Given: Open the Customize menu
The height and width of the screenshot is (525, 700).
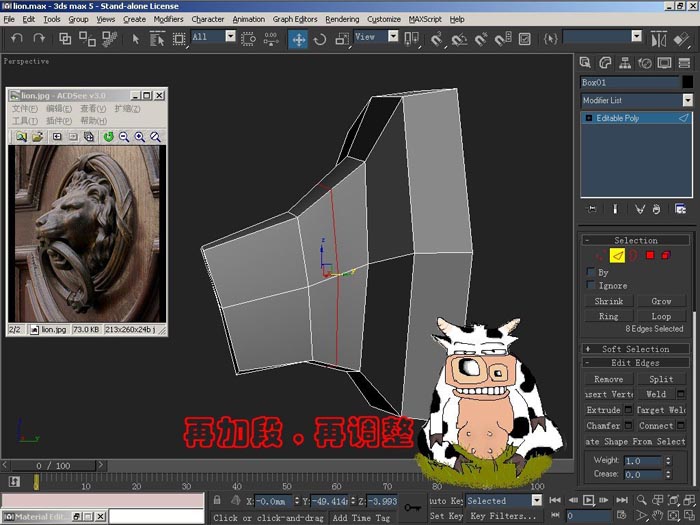Looking at the screenshot, I should 384,19.
